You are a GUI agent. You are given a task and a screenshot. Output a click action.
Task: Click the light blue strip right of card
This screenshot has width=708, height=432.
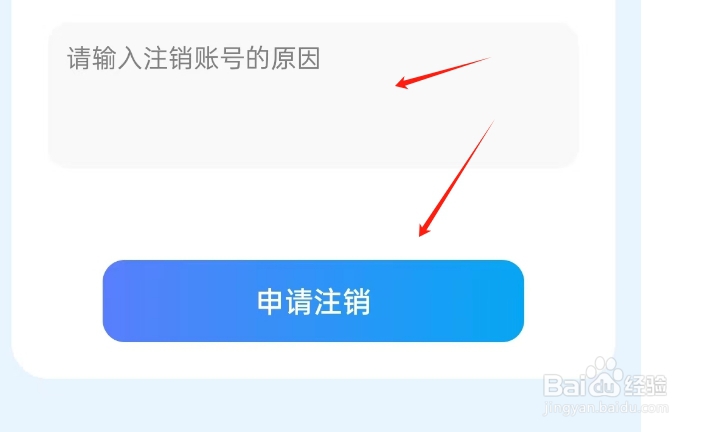(x=628, y=181)
